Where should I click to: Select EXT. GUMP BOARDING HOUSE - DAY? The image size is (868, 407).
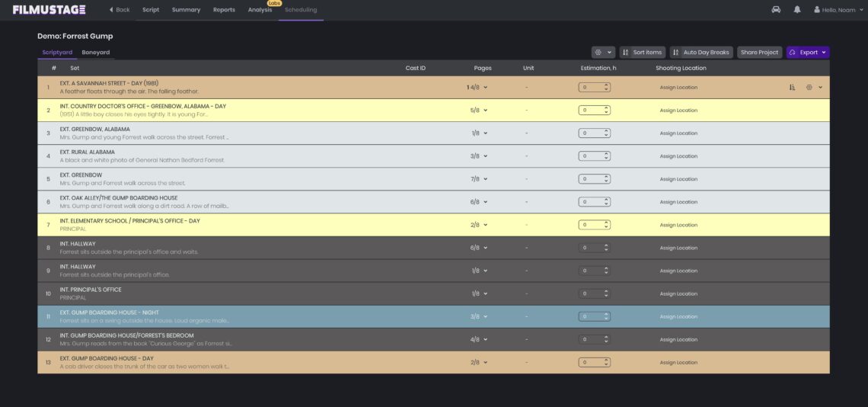[433, 363]
